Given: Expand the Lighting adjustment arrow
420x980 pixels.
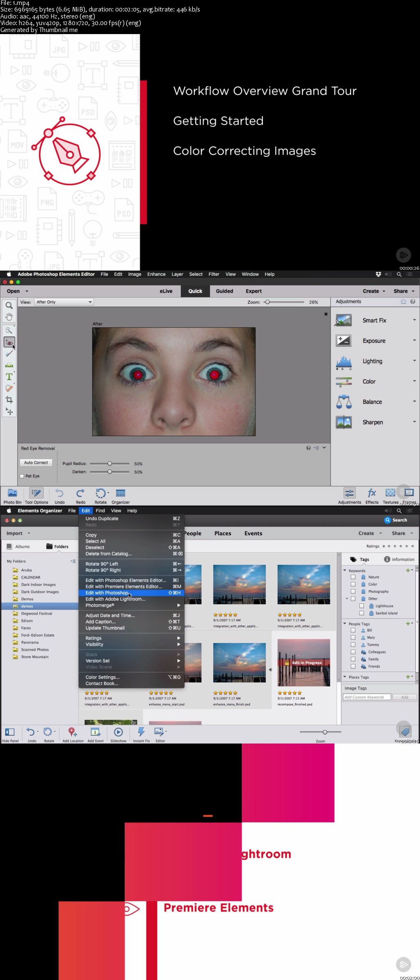Looking at the screenshot, I should click(414, 361).
